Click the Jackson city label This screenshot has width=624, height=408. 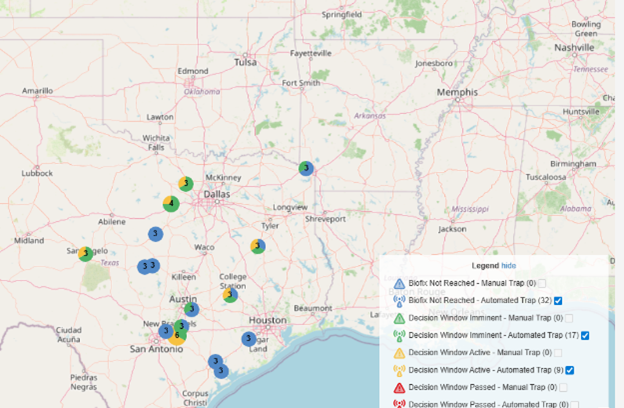[452, 229]
